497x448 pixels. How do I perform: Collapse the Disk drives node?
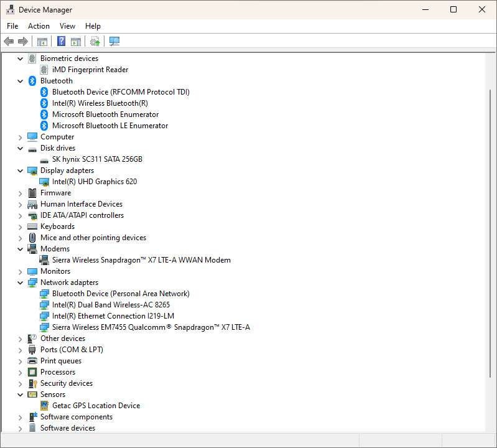point(21,148)
